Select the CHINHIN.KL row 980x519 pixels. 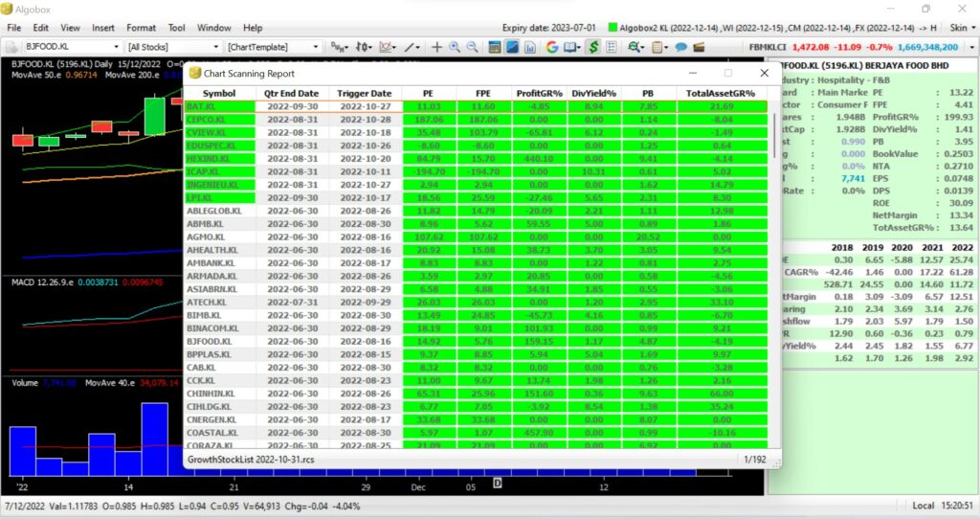pyautogui.click(x=475, y=394)
